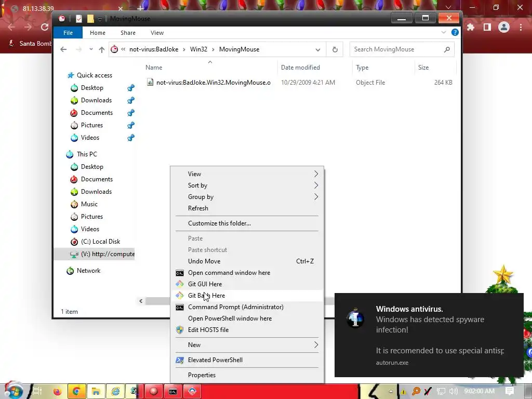Screen dimensions: 532x399
Task: Select the not-virus:BadJoke.Win32.MovingMouse.o file
Action: tap(213, 83)
